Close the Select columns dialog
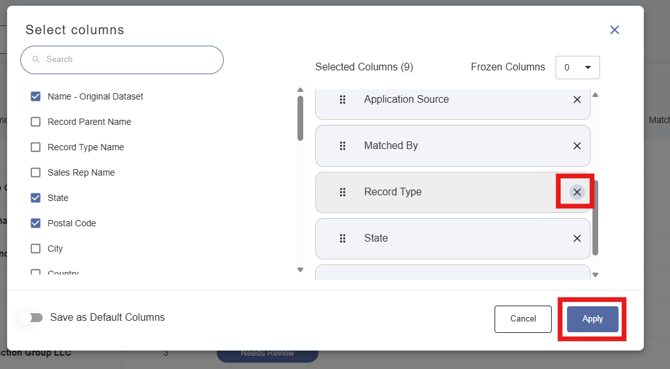Screen dimensions: 670x369 [x=614, y=30]
